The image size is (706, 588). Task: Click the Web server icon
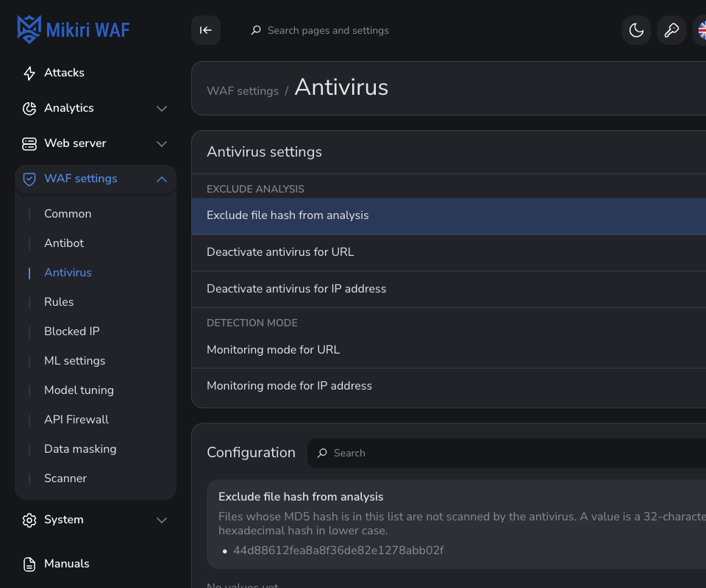pos(29,143)
